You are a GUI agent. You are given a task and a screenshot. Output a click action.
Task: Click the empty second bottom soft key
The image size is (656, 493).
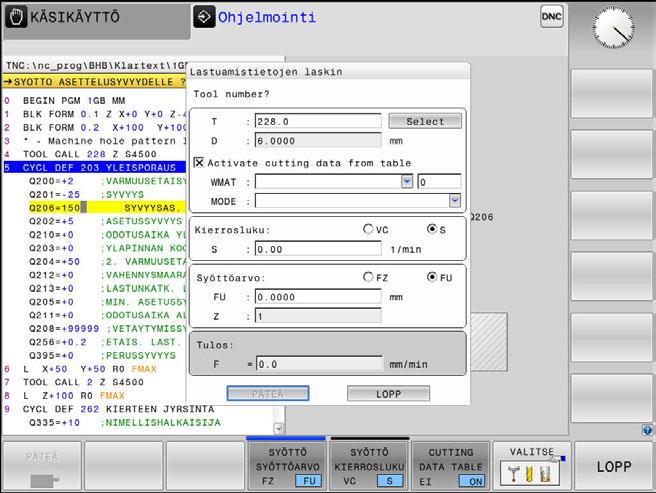point(124,466)
